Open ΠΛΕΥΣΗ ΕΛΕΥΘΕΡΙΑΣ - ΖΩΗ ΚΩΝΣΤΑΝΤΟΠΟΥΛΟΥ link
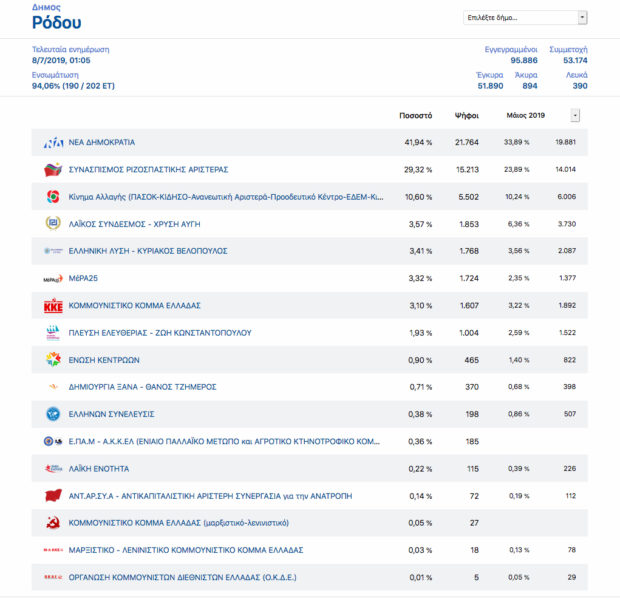The image size is (620, 599). click(160, 333)
